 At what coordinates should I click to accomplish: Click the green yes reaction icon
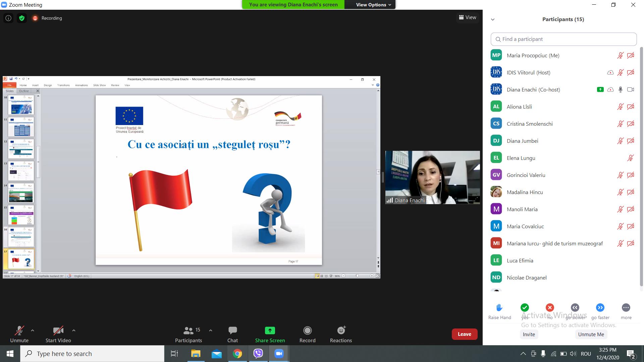tap(525, 308)
